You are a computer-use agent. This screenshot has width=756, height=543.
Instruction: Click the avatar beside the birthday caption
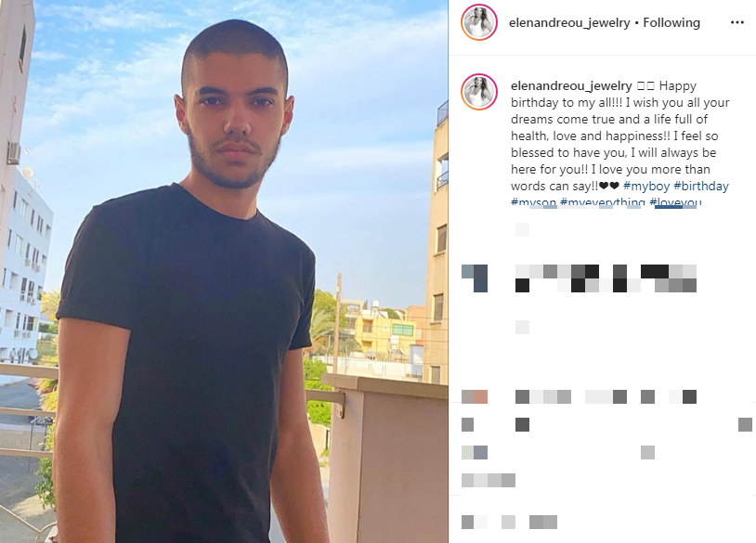point(478,92)
